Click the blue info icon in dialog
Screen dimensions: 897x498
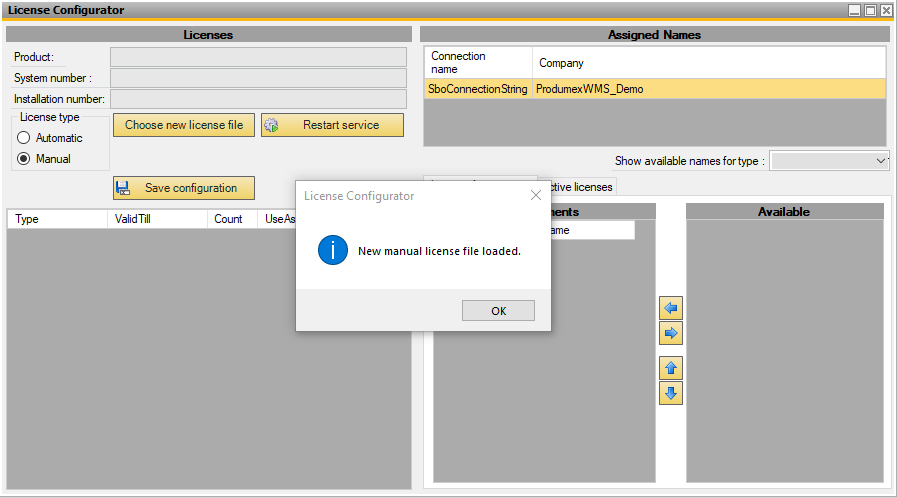(x=332, y=250)
